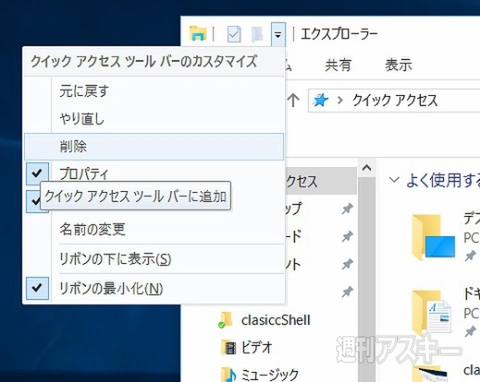Image resolution: width=480 pixels, height=382 pixels.
Task: Click the up arrow navigation button
Action: click(293, 100)
